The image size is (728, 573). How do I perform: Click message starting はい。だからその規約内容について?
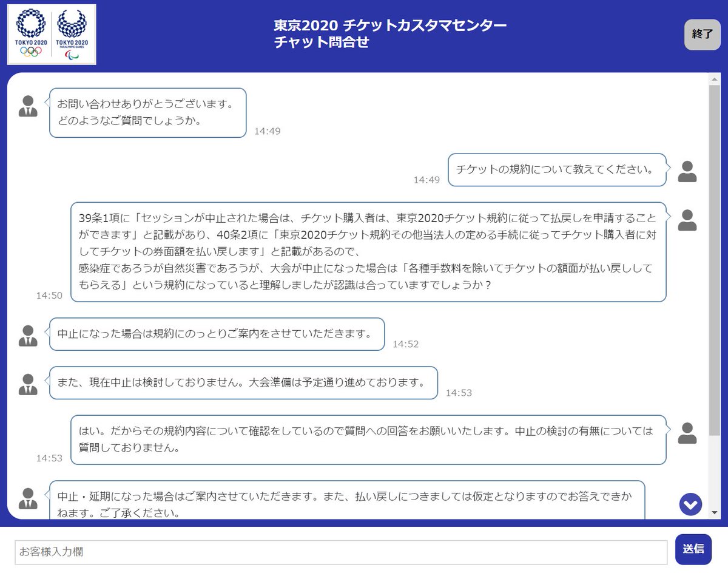368,440
